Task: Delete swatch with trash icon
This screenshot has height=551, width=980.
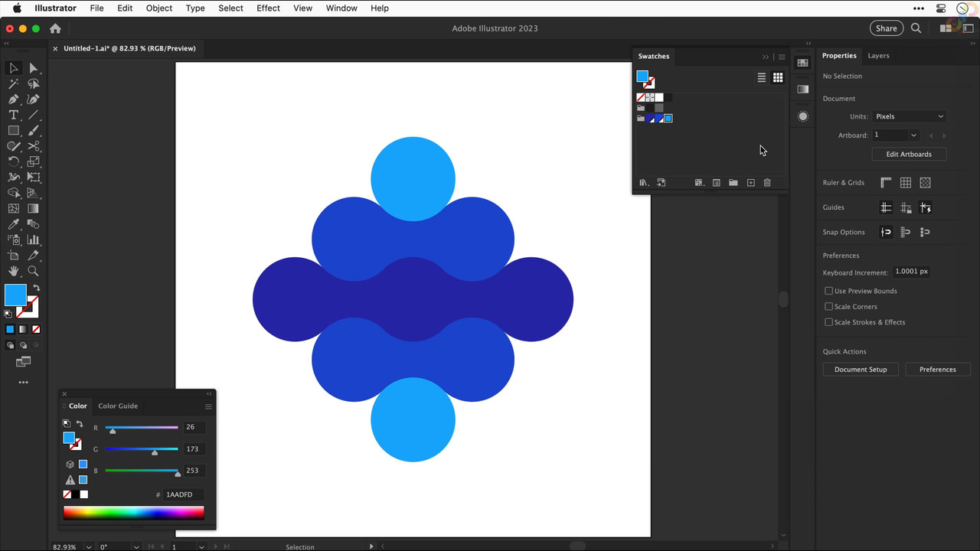Action: [767, 183]
